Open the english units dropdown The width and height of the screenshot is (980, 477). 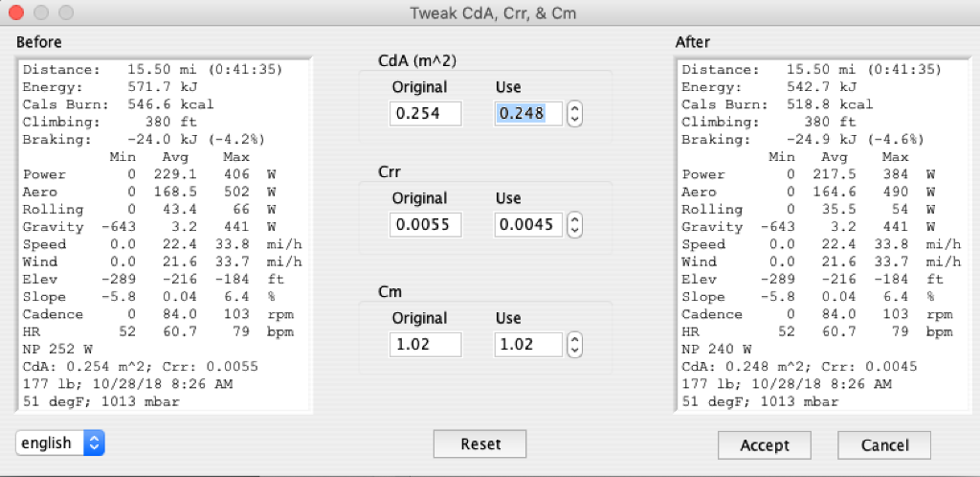[x=60, y=443]
